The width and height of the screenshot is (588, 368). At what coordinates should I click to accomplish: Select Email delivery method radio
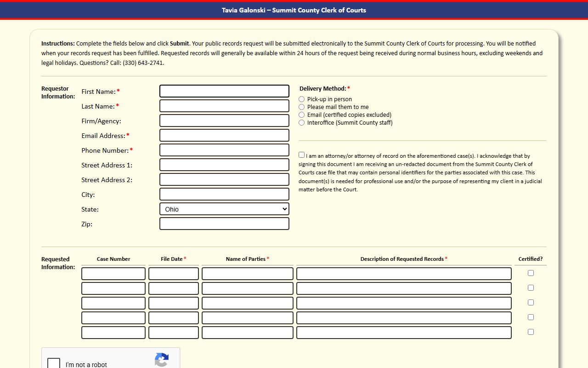(x=301, y=115)
